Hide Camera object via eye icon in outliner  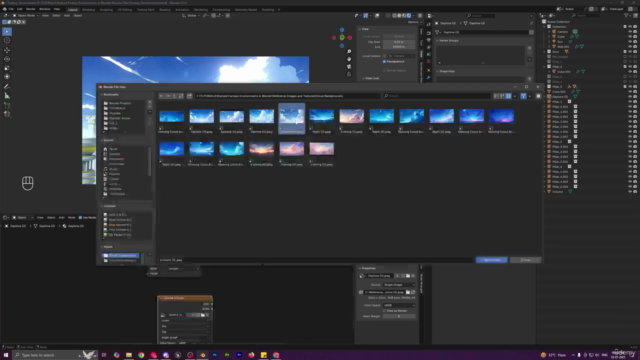pyautogui.click(x=630, y=31)
